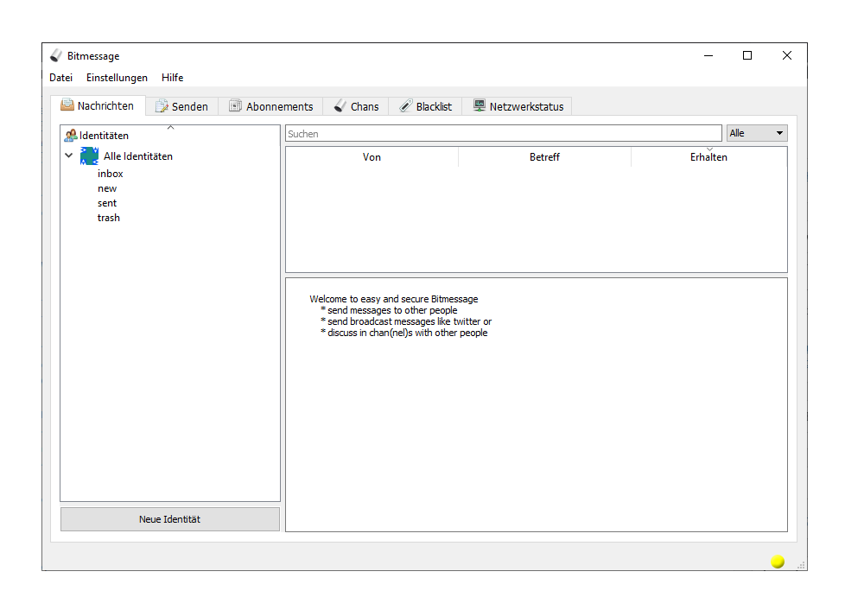Select the inbox folder
Screen dimensions: 845x616
[111, 174]
